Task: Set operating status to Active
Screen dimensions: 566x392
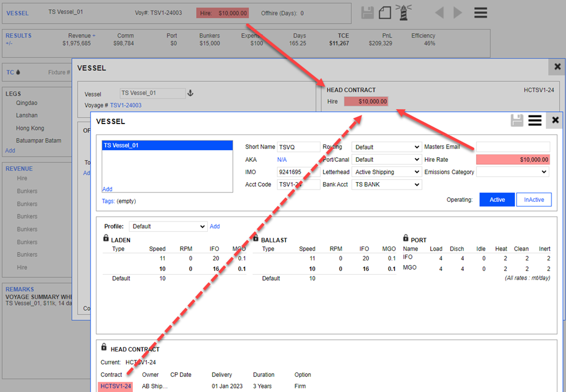Action: point(497,199)
